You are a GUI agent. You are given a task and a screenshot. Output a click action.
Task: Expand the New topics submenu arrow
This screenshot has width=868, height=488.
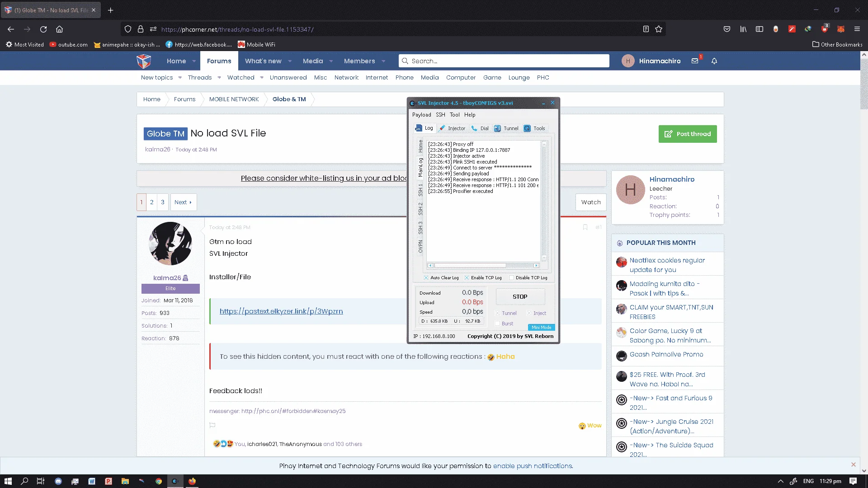pyautogui.click(x=180, y=78)
